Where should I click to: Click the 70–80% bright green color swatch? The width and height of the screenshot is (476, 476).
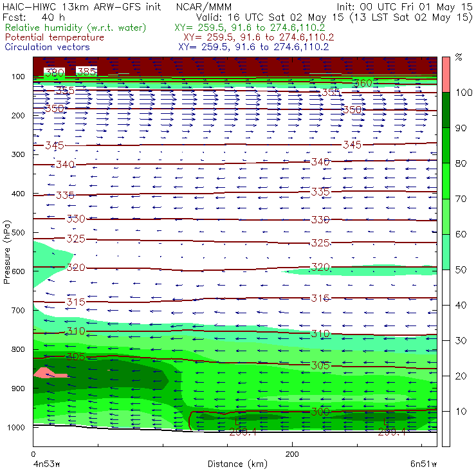coord(446,181)
